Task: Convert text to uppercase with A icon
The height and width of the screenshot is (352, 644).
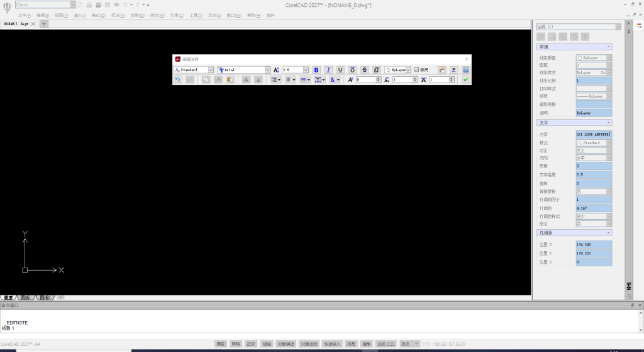Action: point(246,80)
